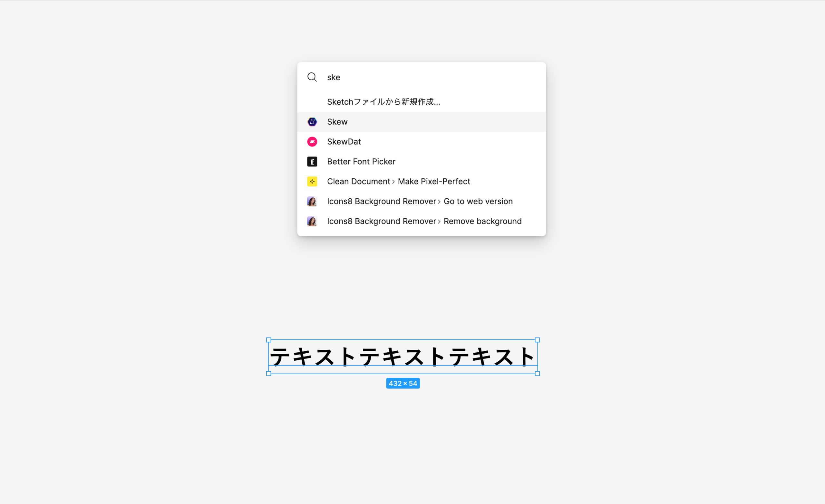Click the bottom-right selection handle
Image resolution: width=825 pixels, height=504 pixels.
tap(538, 374)
